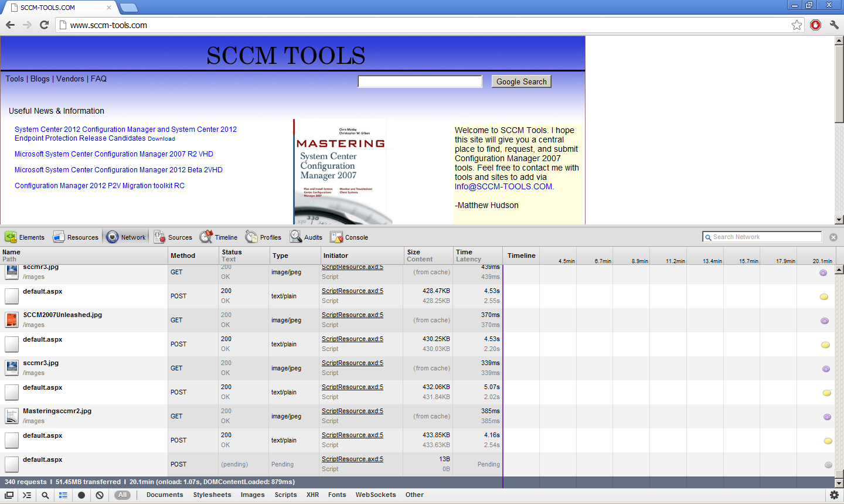Image resolution: width=844 pixels, height=504 pixels.
Task: Open the Elements panel in DevTools
Action: [x=25, y=237]
